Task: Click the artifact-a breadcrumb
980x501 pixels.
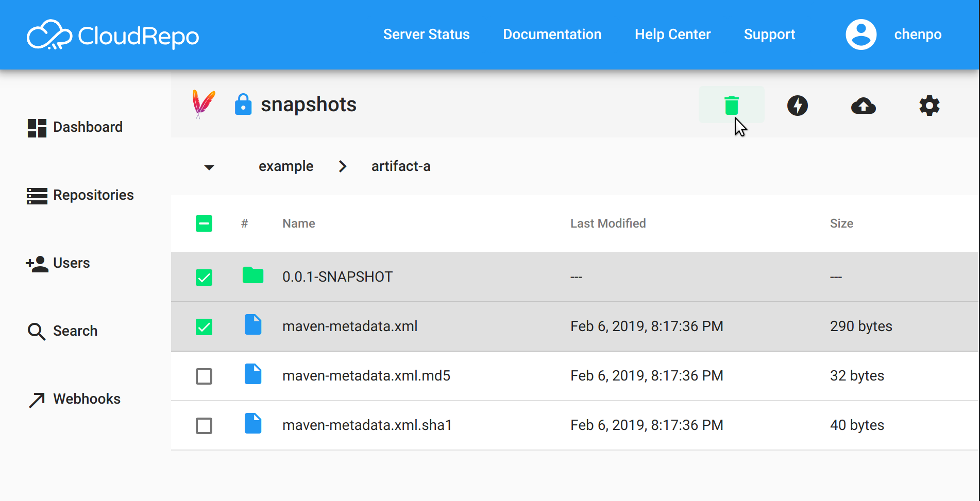Action: [400, 166]
